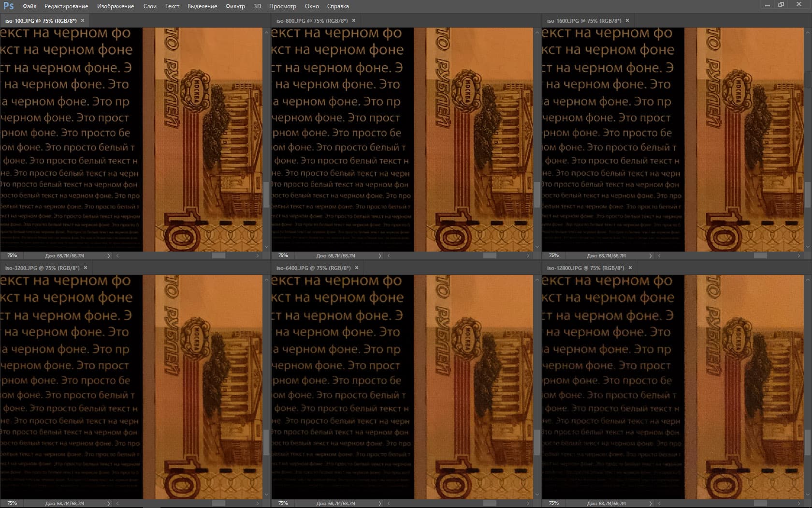Click the zoom field of iso-3200.JPG
Viewport: 812px width, 508px height.
12,503
